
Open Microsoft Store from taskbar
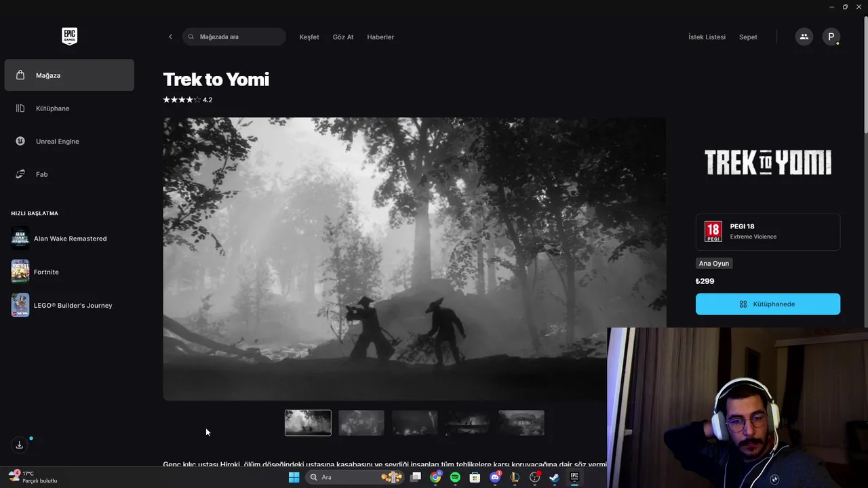click(x=475, y=477)
